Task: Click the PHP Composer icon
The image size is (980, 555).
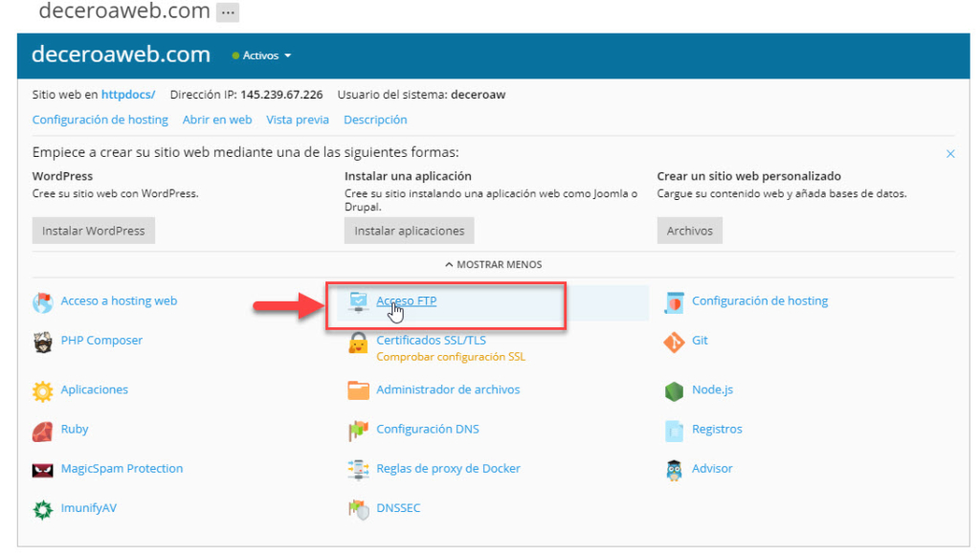Action: 42,342
